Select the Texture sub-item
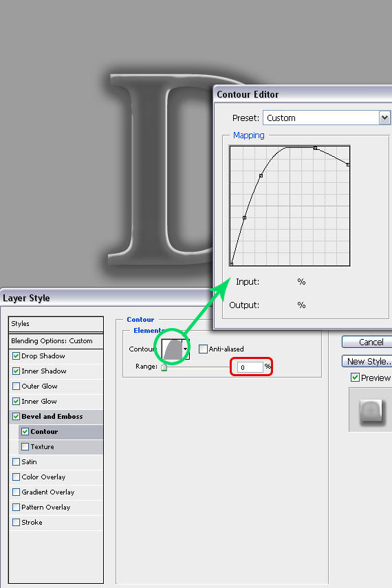Image resolution: width=392 pixels, height=588 pixels. (61, 446)
